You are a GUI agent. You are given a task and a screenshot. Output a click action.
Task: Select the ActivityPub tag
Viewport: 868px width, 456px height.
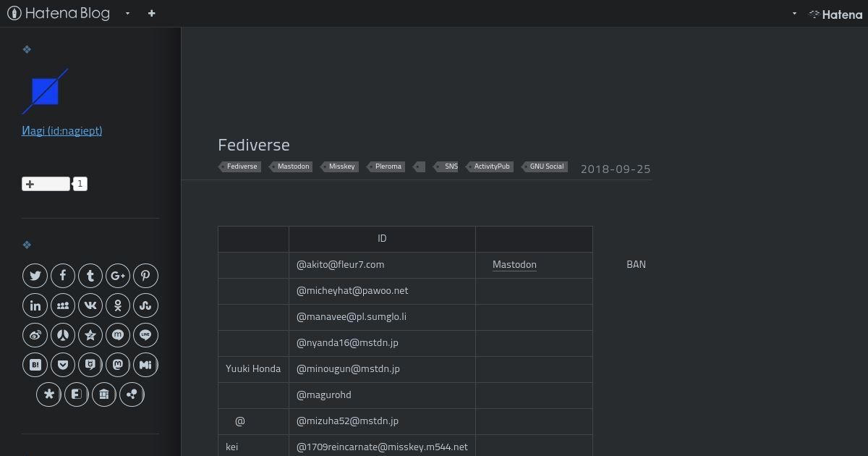490,166
